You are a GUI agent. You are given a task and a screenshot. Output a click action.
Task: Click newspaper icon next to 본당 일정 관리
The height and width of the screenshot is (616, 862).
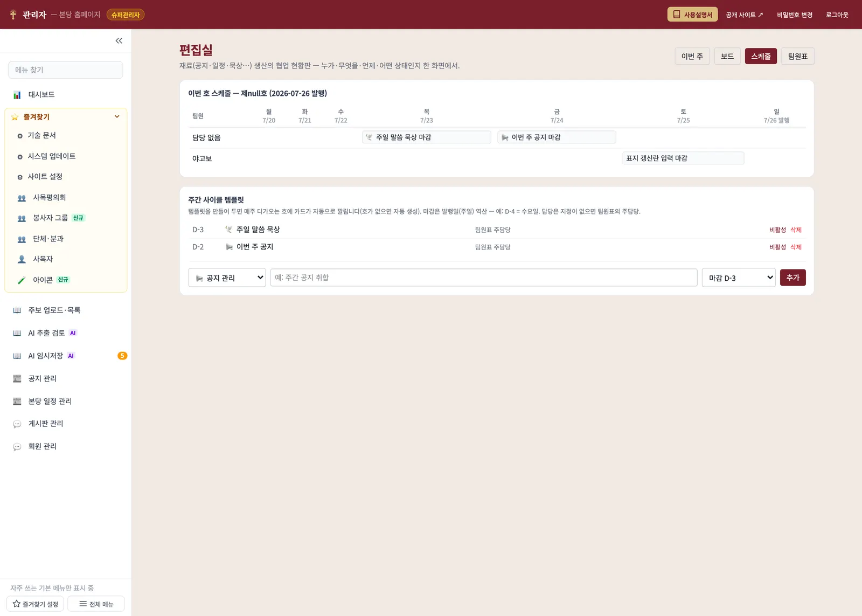[x=17, y=401]
